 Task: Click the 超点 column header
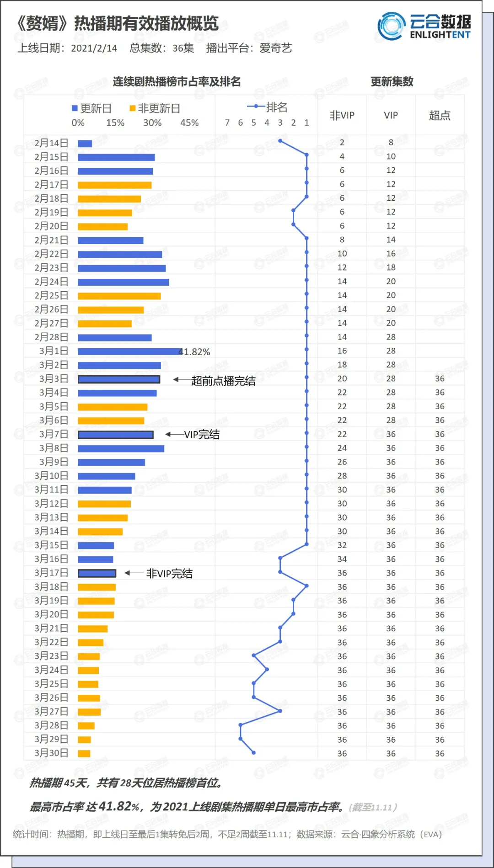[440, 115]
